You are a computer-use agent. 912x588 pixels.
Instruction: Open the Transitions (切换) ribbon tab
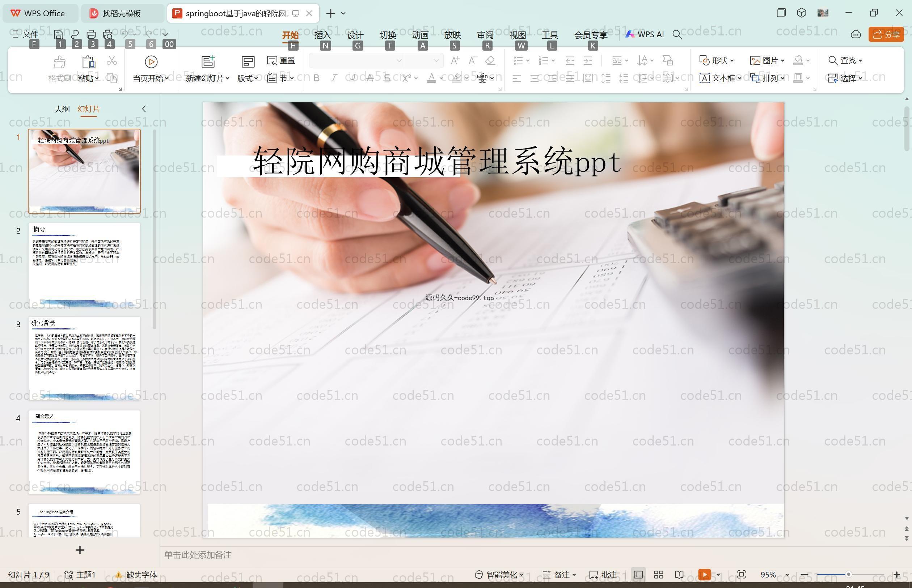click(388, 35)
